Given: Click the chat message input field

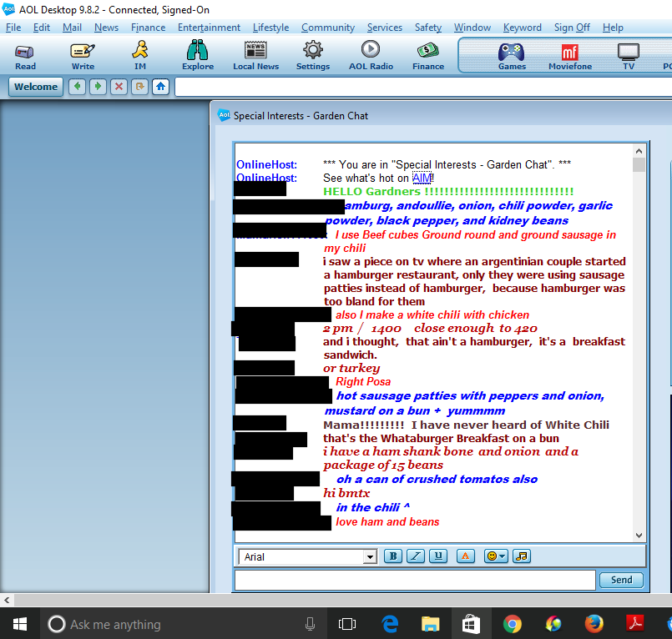Looking at the screenshot, I should pyautogui.click(x=415, y=581).
